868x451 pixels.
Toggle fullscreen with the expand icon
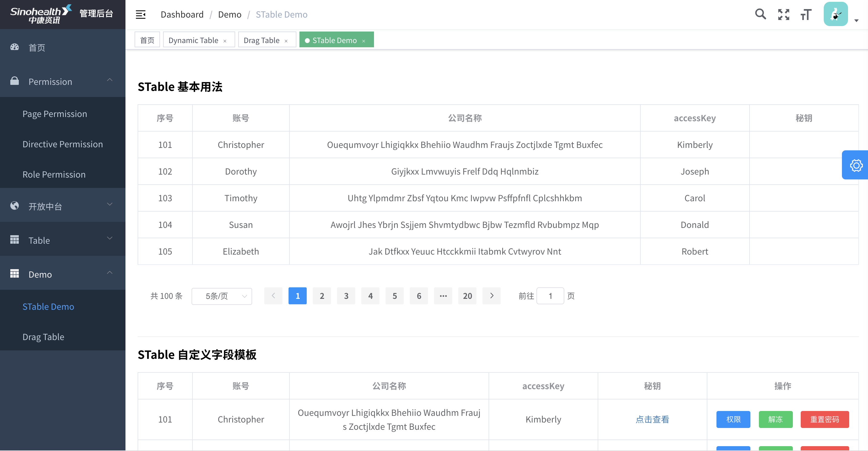click(783, 15)
